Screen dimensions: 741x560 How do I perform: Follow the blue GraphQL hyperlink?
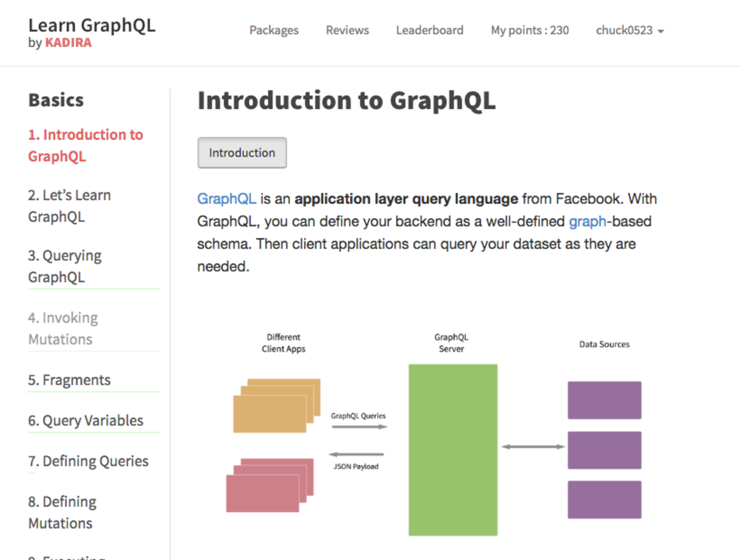226,199
